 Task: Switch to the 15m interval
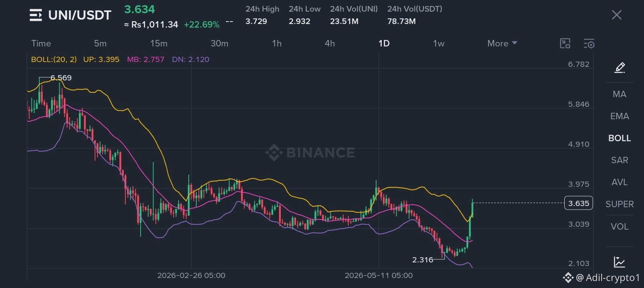click(159, 43)
